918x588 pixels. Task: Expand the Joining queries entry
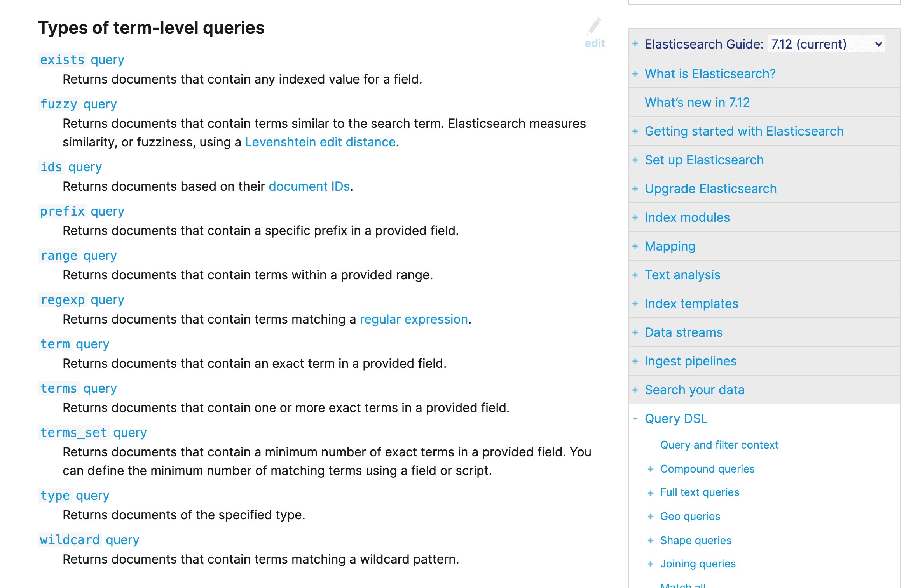pos(650,563)
